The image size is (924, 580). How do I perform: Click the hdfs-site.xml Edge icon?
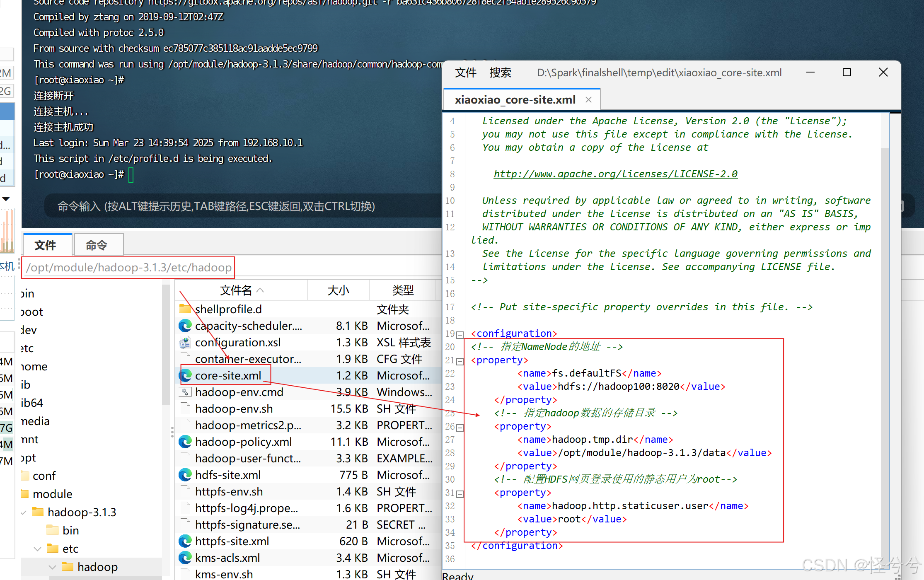[185, 475]
